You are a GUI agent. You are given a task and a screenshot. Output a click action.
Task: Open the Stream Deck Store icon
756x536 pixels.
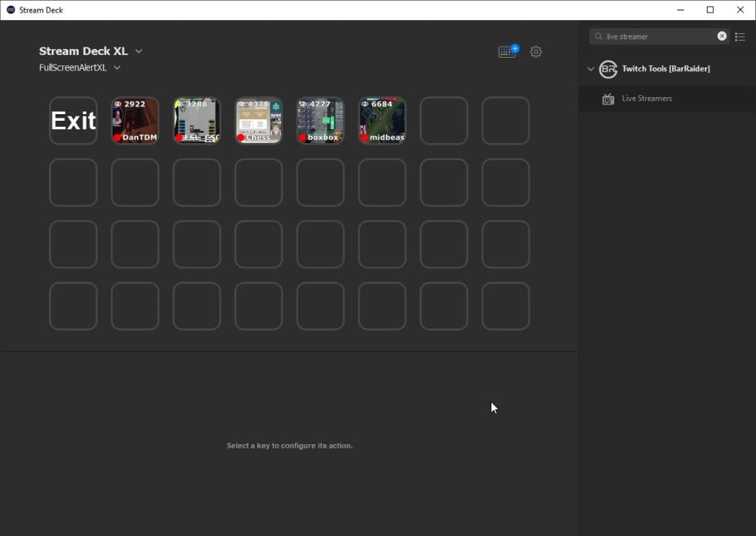(x=508, y=52)
